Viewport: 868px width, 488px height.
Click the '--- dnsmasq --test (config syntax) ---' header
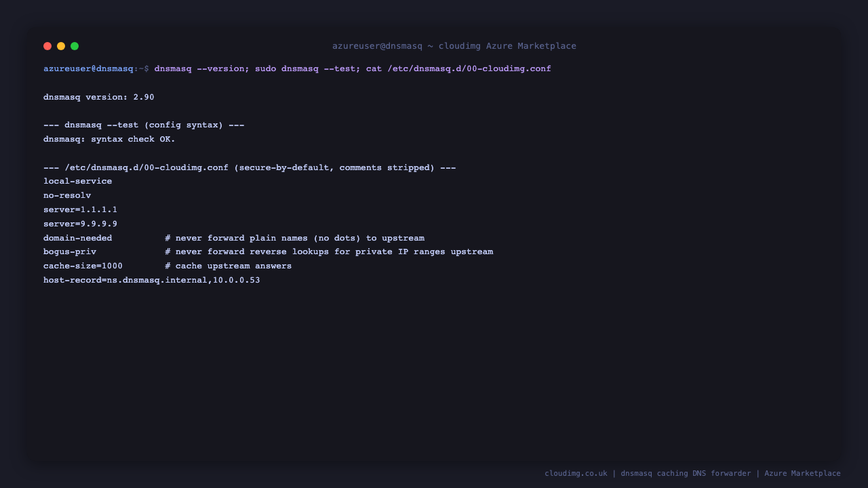pos(144,125)
